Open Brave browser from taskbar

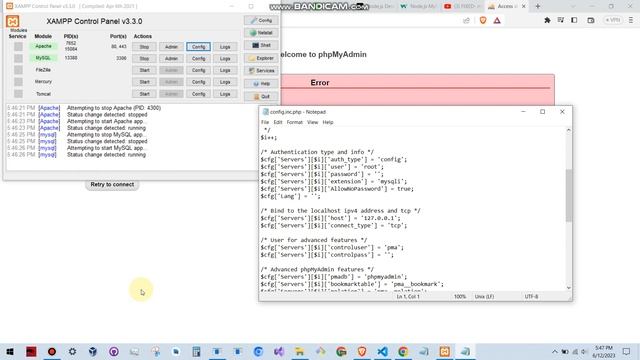pos(362,351)
